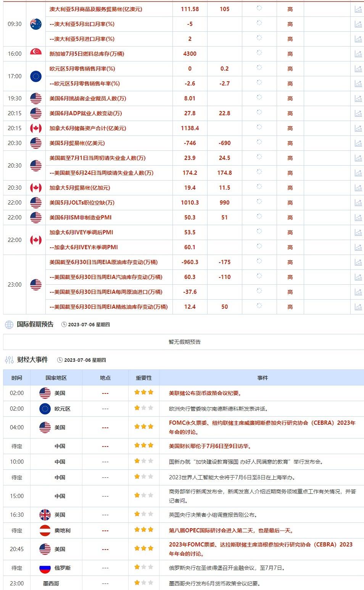Click forecast value 22.8 in ADP row
Viewport: 364px width, 590px height.
click(x=225, y=113)
